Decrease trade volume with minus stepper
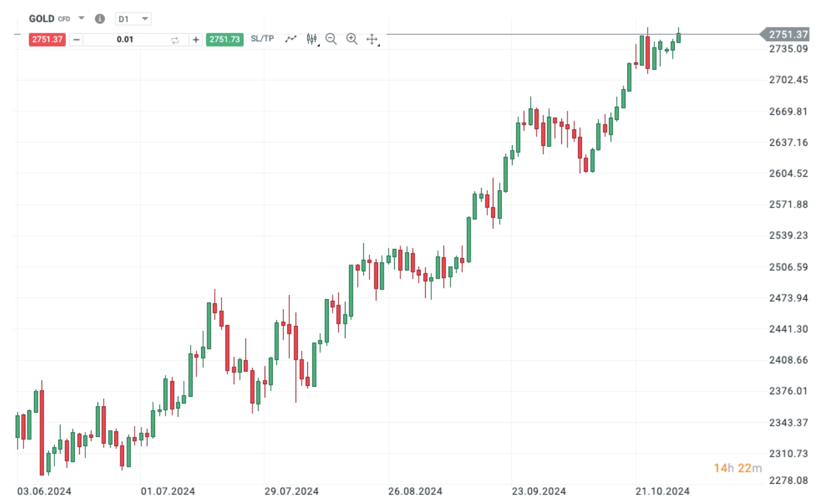 (x=75, y=39)
